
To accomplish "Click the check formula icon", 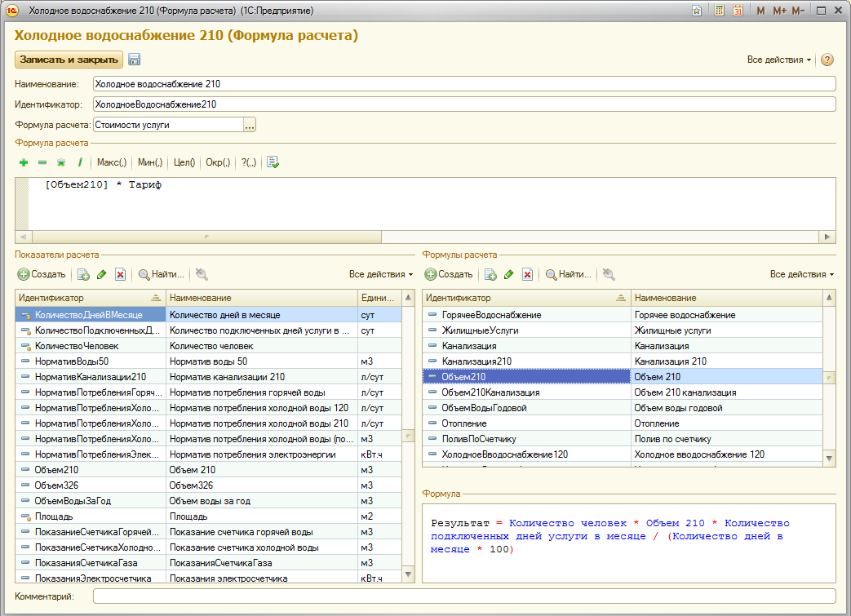I will [x=273, y=162].
